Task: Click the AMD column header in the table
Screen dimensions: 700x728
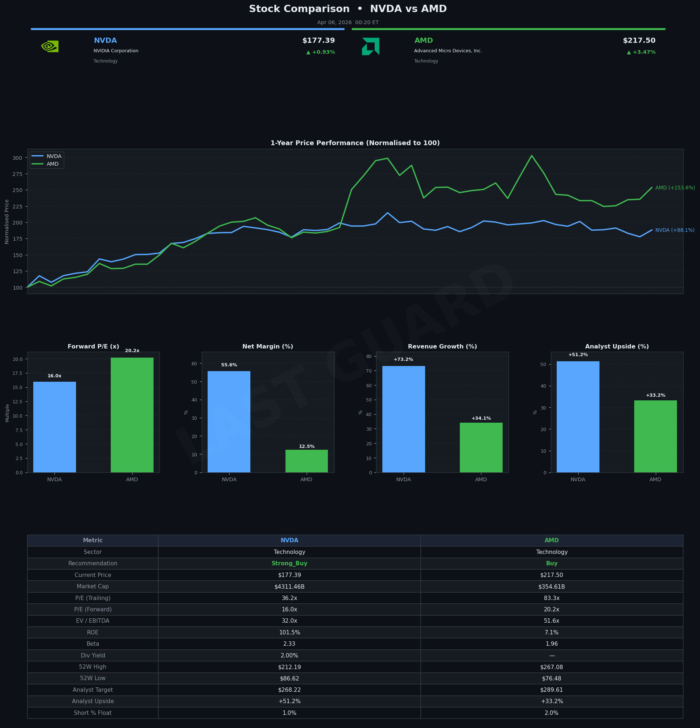Action: [x=552, y=540]
